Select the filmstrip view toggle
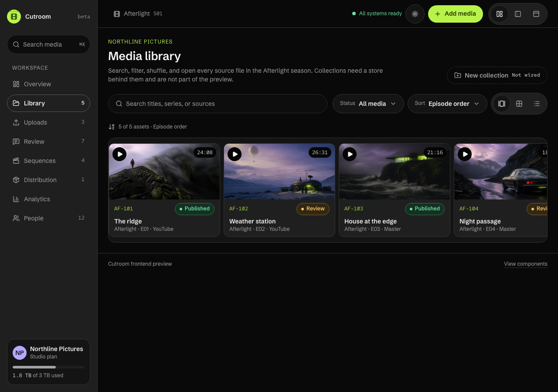The image size is (558, 392). click(x=502, y=104)
